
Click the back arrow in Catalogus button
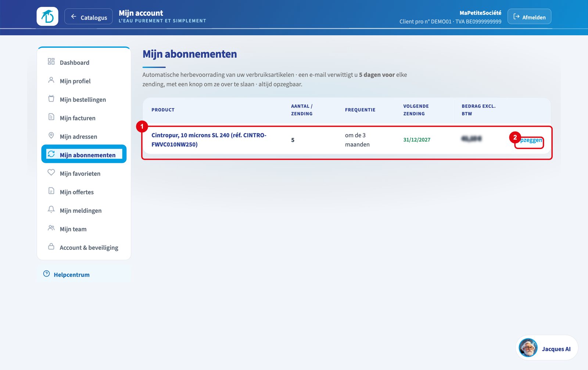(73, 17)
